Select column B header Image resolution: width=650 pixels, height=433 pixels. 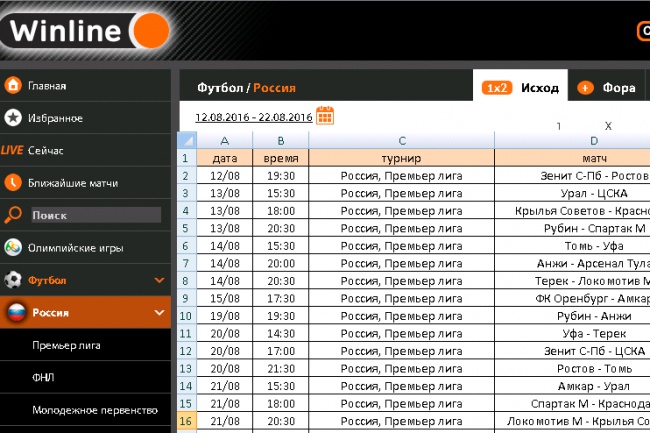[281, 140]
